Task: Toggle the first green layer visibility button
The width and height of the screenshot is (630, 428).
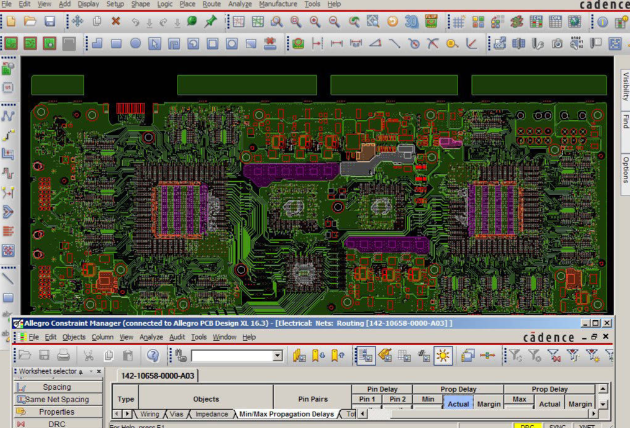Action: [x=11, y=43]
